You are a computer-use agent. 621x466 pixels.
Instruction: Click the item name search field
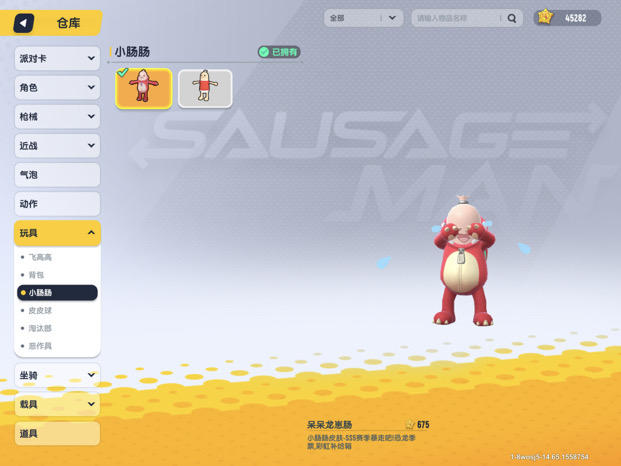click(x=467, y=18)
